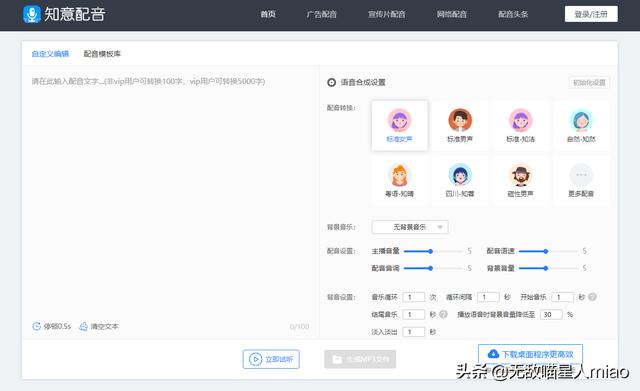
Task: Switch to the 配音模板库 tab
Action: coord(102,54)
